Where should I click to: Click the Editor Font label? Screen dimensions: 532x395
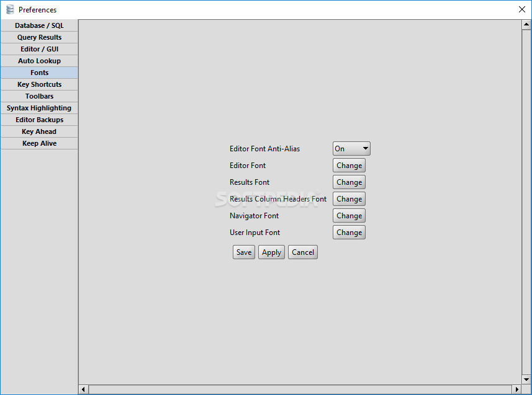[248, 166]
